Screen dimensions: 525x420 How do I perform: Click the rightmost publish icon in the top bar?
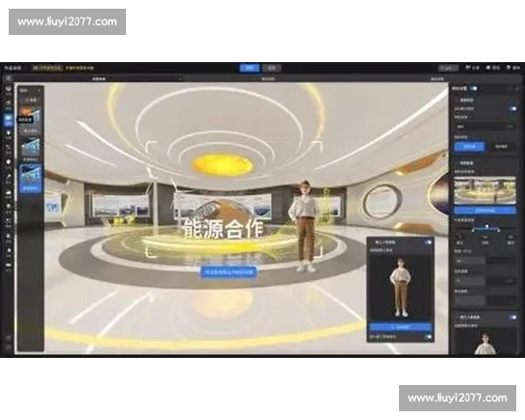point(511,67)
